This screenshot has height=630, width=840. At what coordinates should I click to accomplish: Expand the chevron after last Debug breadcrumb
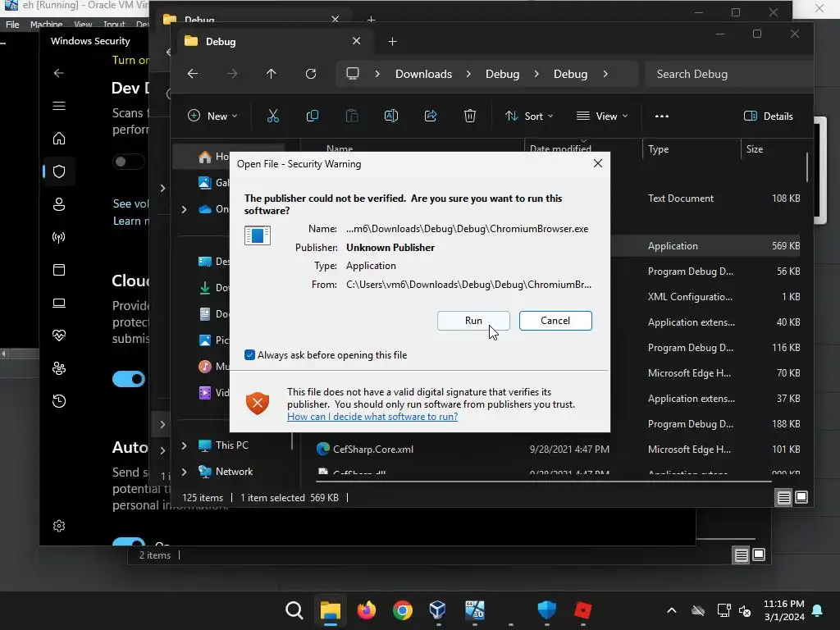click(605, 74)
